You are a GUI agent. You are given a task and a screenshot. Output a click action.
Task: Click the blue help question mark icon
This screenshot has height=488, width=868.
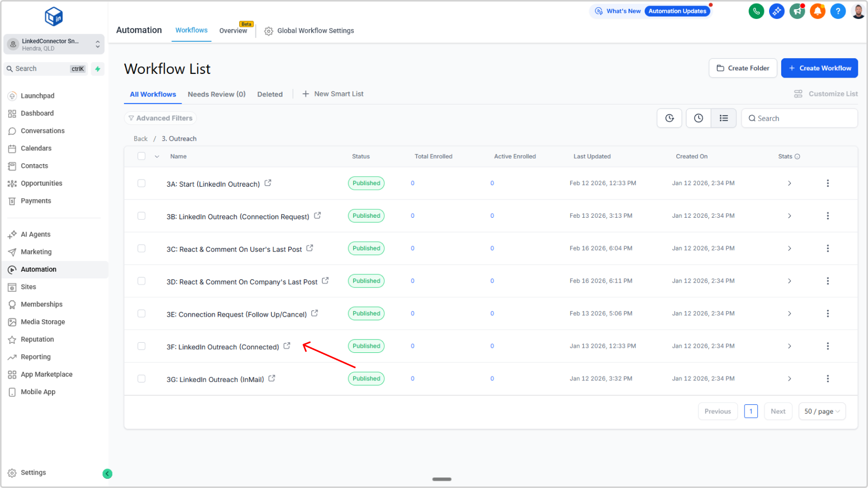coord(837,11)
